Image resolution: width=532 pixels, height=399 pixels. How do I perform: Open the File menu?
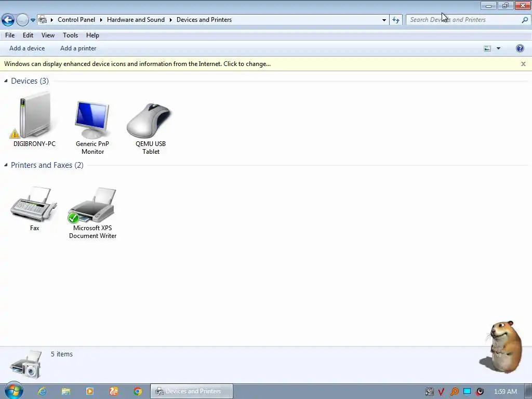[10, 35]
